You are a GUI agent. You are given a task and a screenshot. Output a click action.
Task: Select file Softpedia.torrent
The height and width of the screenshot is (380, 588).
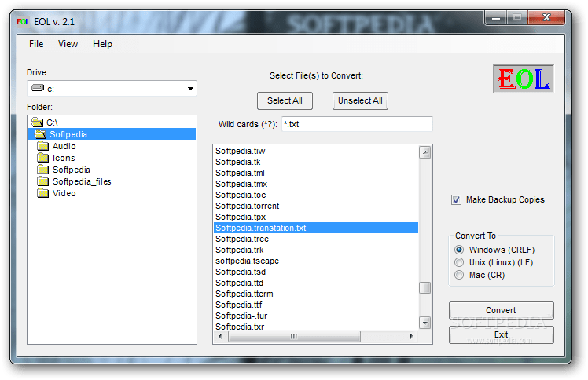tap(247, 206)
